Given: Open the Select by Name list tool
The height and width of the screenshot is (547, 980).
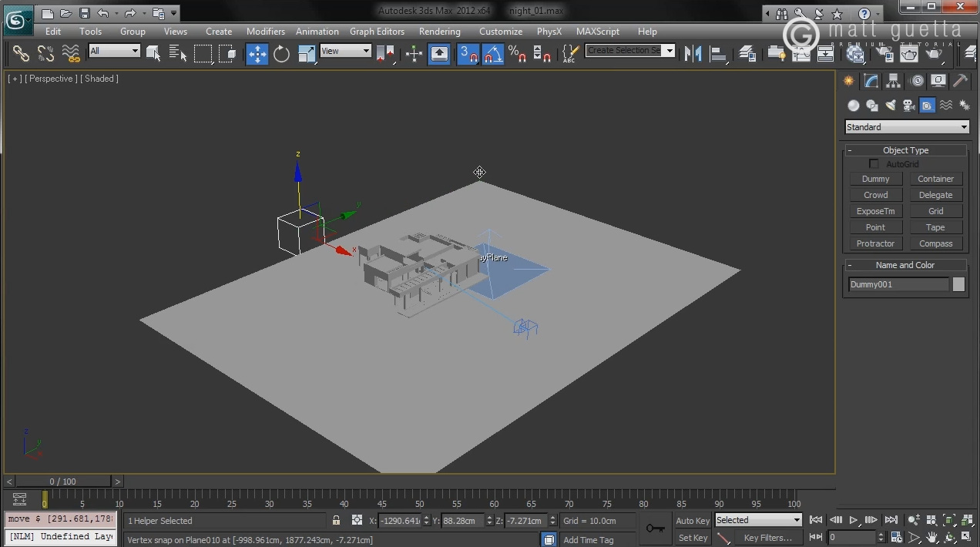Looking at the screenshot, I should tap(178, 53).
